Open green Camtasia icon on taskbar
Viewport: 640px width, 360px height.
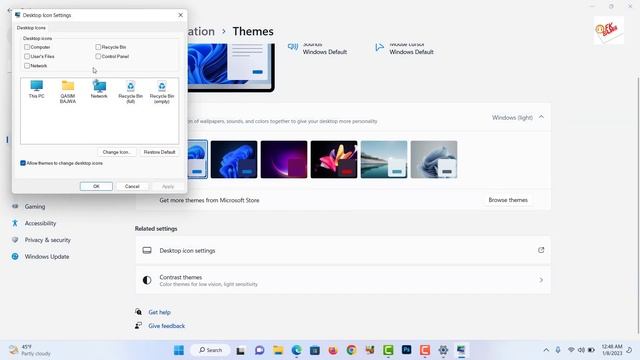(x=388, y=350)
